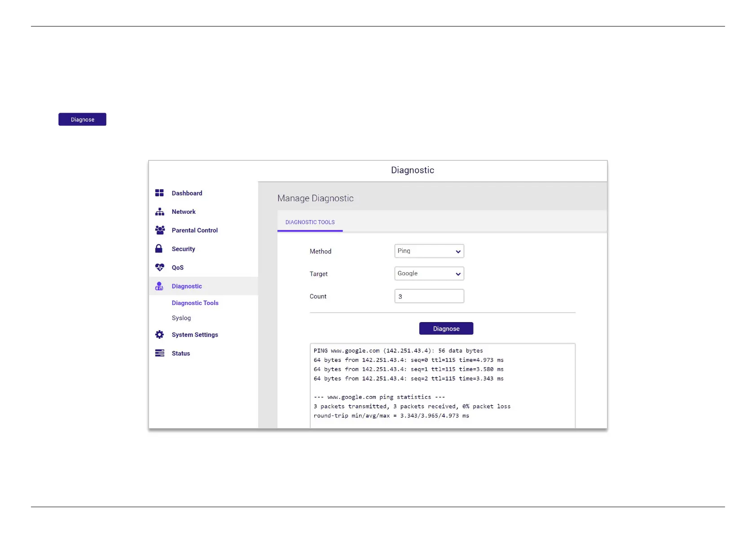Switch to the DIAGNOSTIC TOOLS tab
The width and height of the screenshot is (756, 535).
point(310,222)
